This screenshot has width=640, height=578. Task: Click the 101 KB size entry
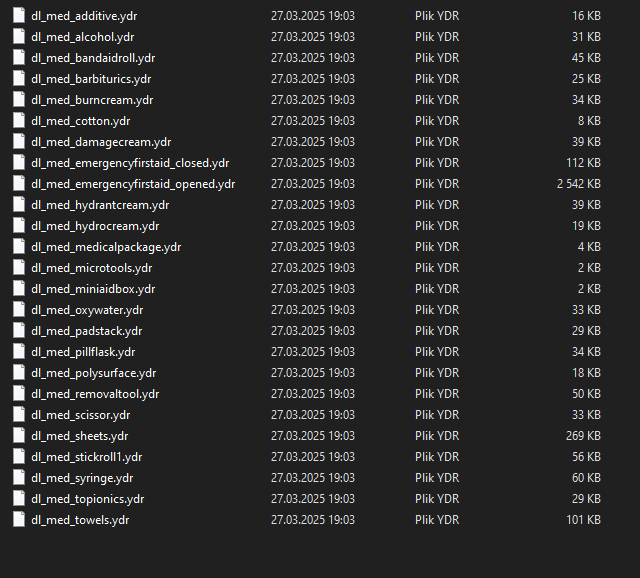(583, 520)
